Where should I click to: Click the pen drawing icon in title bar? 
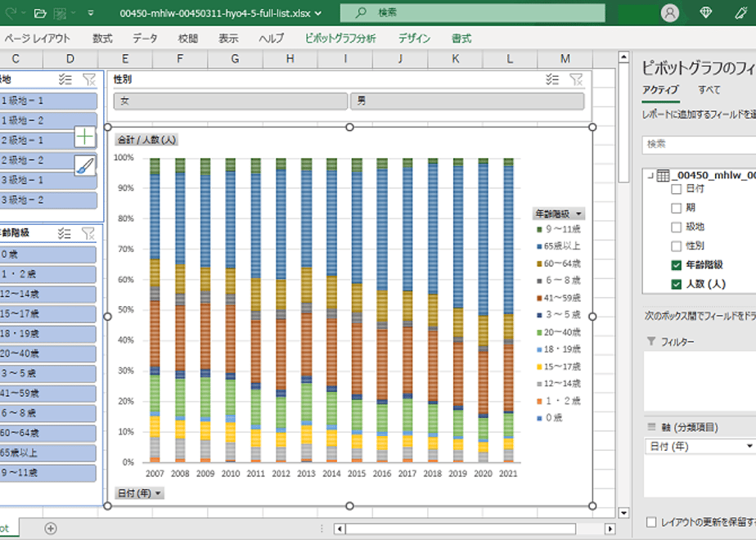(741, 13)
